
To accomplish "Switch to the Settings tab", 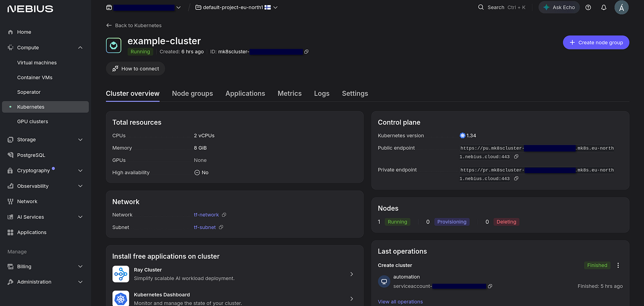I will click(x=355, y=93).
